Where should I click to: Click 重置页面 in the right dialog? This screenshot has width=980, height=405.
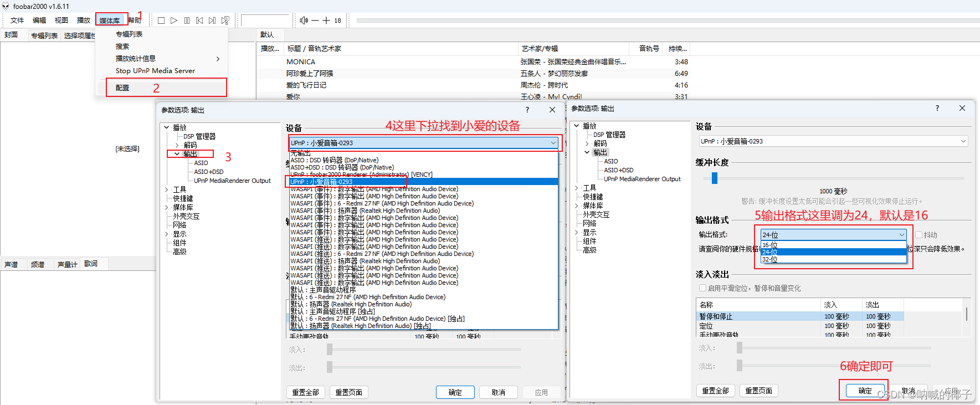pos(759,391)
